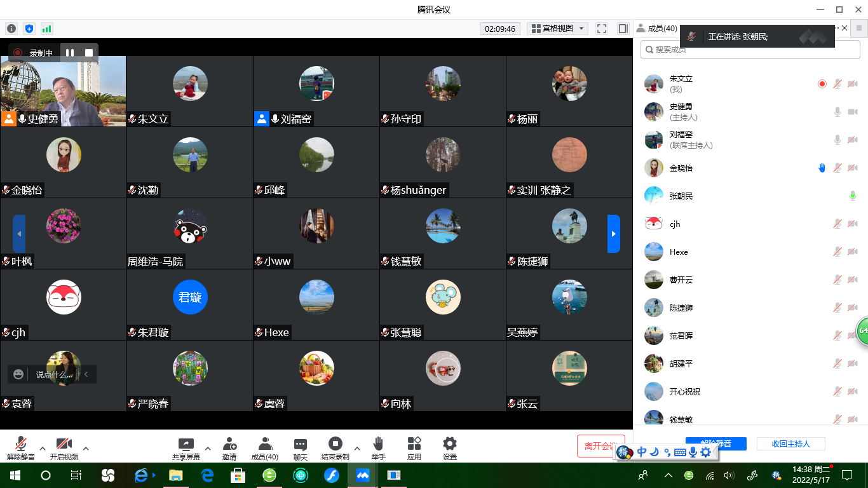Expand audio options arrow beside 解除静音
The image size is (868, 488).
pos(43,448)
